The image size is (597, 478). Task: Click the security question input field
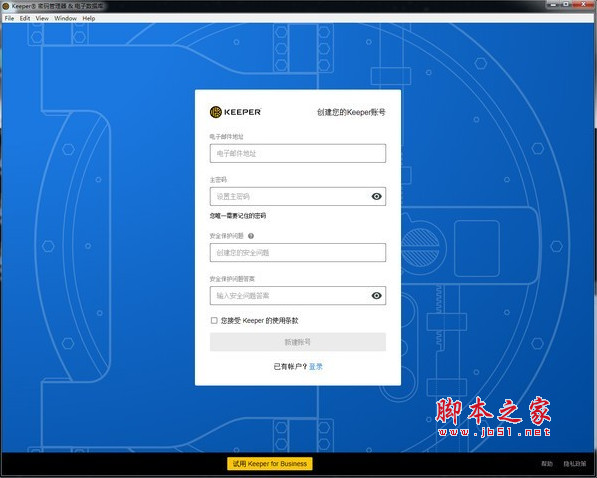[298, 253]
